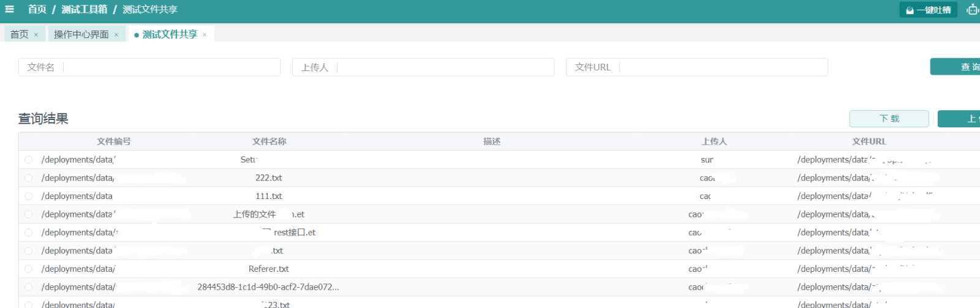Click 文件URL cell in 222.txt row
The image size is (980, 308).
click(x=869, y=178)
